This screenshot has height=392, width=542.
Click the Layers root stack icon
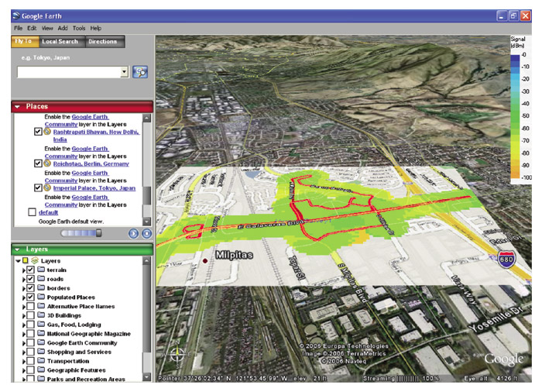click(35, 260)
